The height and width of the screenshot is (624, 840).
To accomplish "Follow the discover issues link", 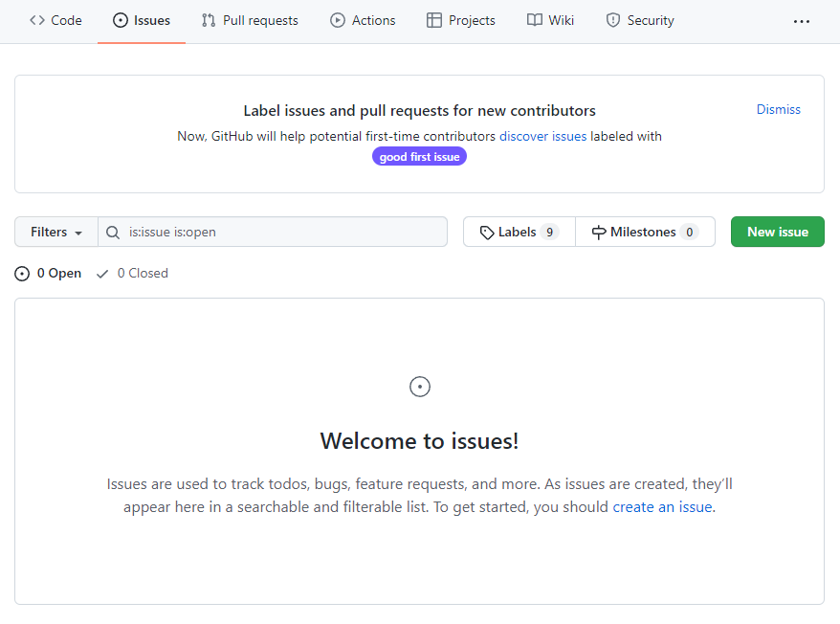I will pos(542,136).
